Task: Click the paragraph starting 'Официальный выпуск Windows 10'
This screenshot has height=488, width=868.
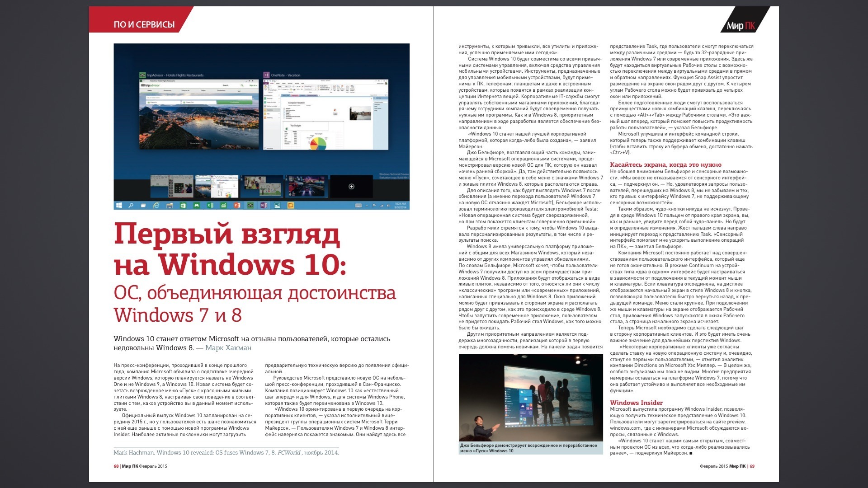Action: coord(184,425)
